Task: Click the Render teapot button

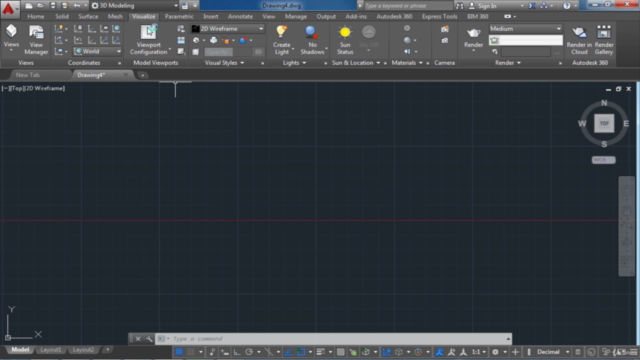Action: [x=473, y=37]
